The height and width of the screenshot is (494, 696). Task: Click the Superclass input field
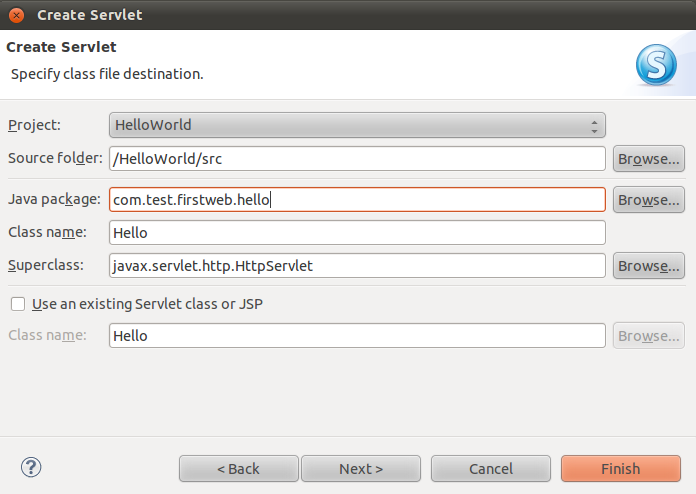(357, 266)
